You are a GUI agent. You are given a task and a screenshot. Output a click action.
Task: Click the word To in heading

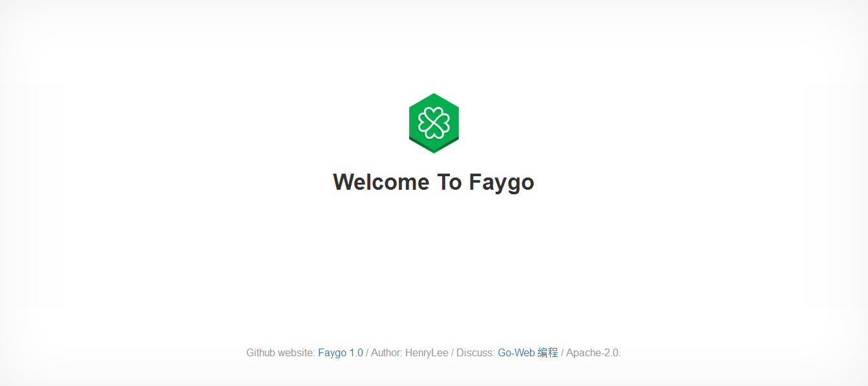(x=449, y=182)
